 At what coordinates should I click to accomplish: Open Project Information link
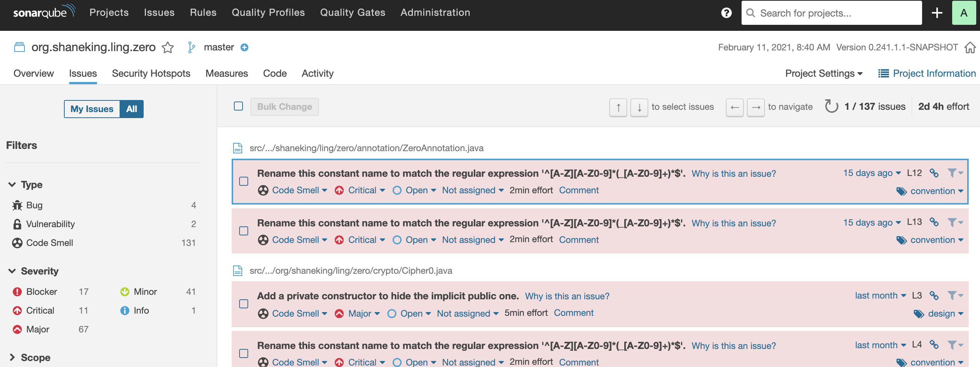tap(927, 73)
